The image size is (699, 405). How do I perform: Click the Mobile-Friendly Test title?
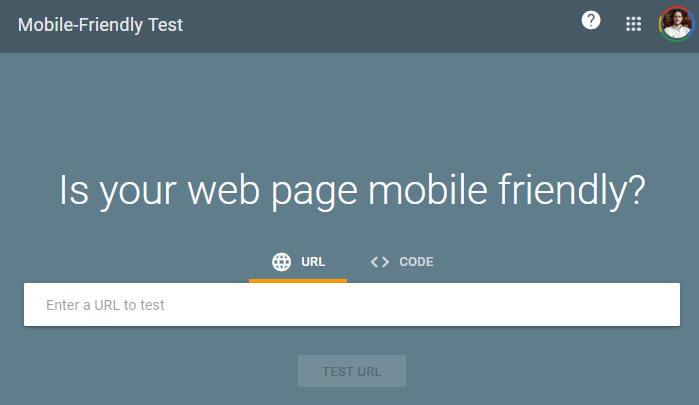pyautogui.click(x=100, y=25)
